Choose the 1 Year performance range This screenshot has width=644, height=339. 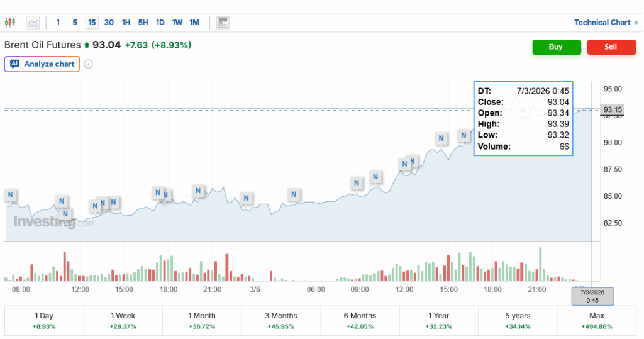(x=438, y=321)
